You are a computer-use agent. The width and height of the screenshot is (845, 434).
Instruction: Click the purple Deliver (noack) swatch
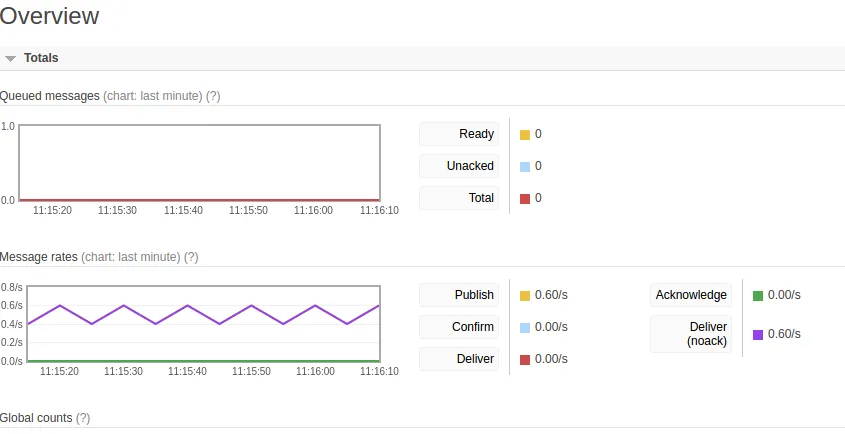[758, 335]
